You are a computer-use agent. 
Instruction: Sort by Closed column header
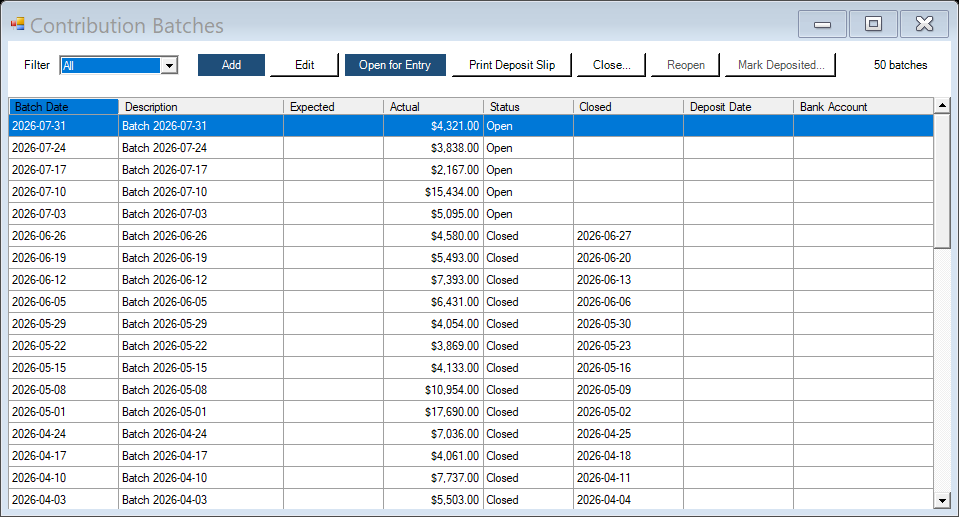click(628, 106)
